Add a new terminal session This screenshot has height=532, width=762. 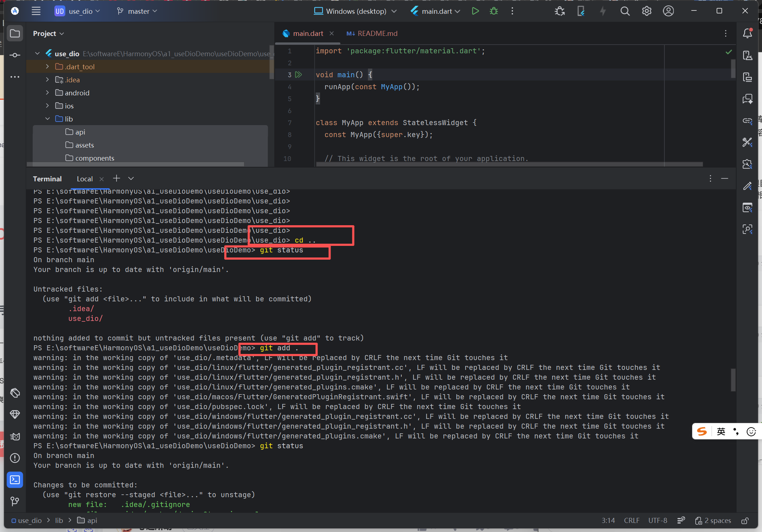[x=116, y=178]
